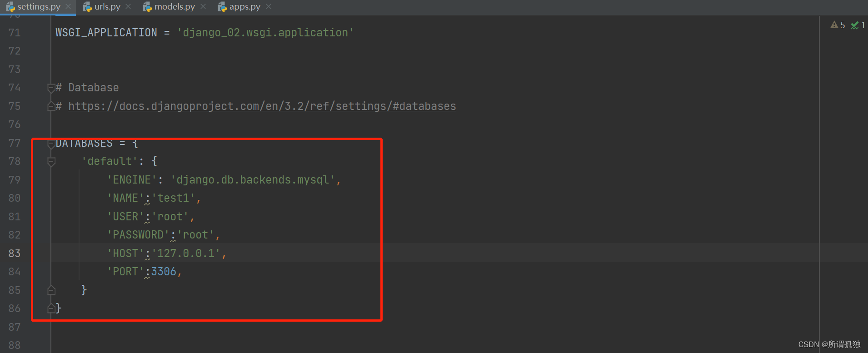Open the models.py tab
Image resolution: width=868 pixels, height=353 pixels.
(x=175, y=7)
